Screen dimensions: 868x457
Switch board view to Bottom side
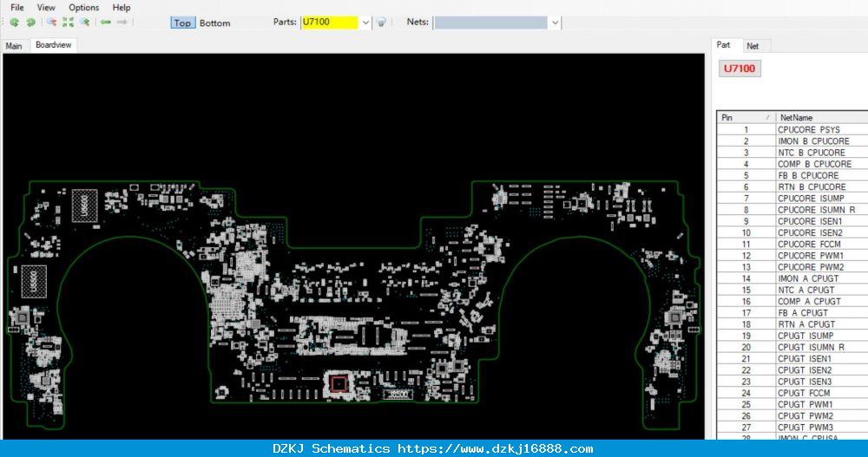(214, 23)
